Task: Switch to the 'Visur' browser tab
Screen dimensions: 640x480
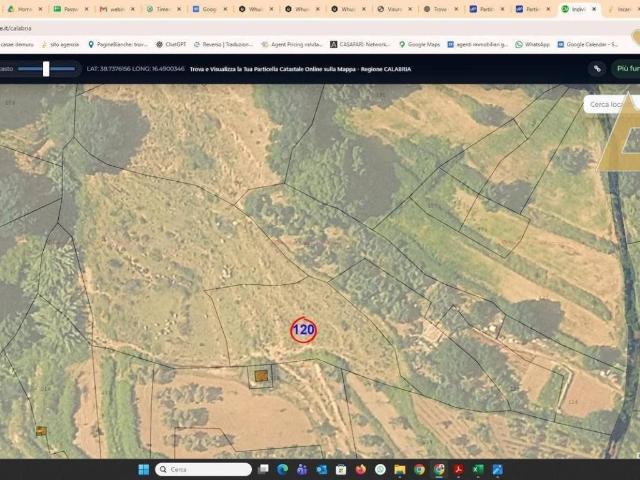Action: point(389,9)
